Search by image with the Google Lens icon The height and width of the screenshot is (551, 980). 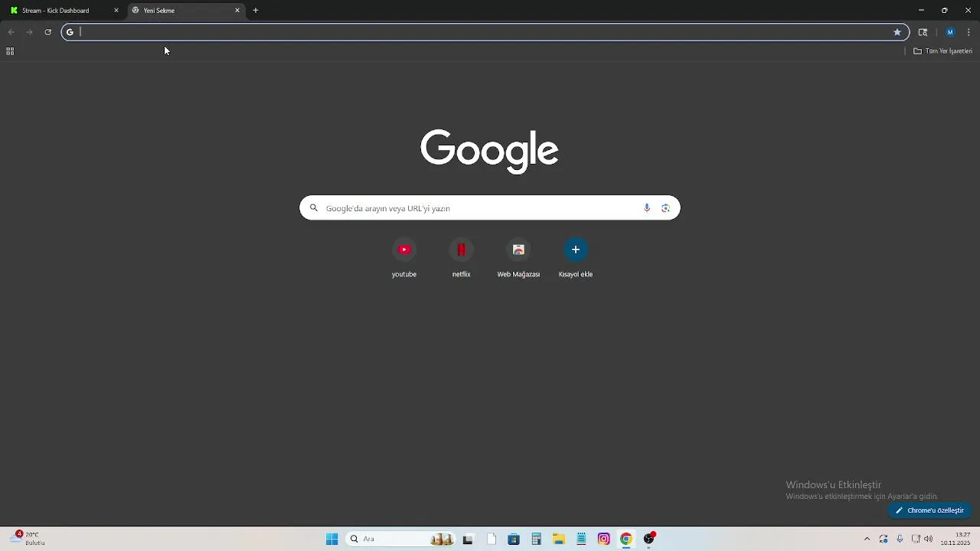pos(665,208)
